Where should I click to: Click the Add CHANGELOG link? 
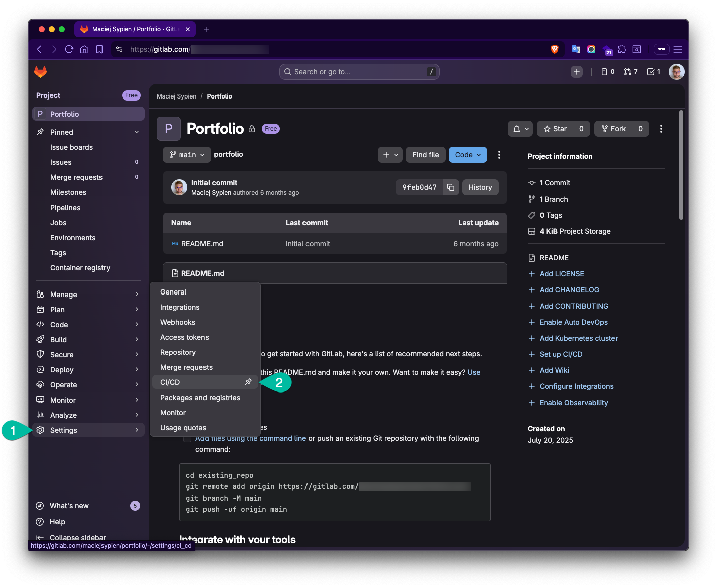(569, 289)
